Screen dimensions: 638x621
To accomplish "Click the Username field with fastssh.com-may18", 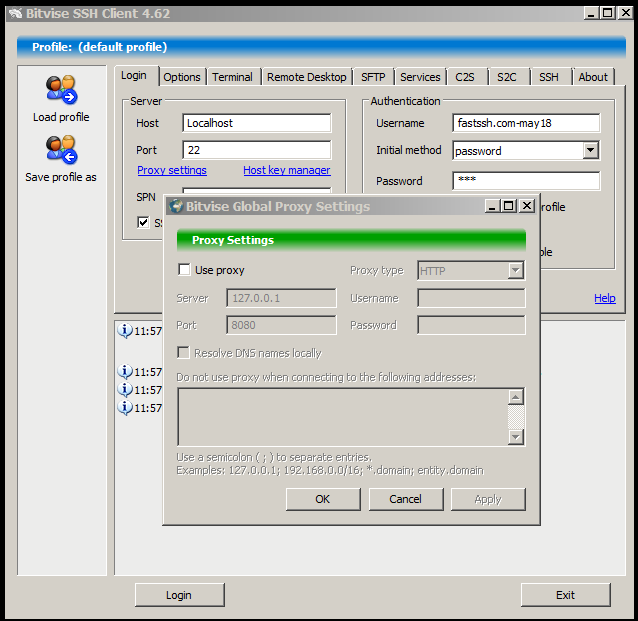I will coord(526,123).
